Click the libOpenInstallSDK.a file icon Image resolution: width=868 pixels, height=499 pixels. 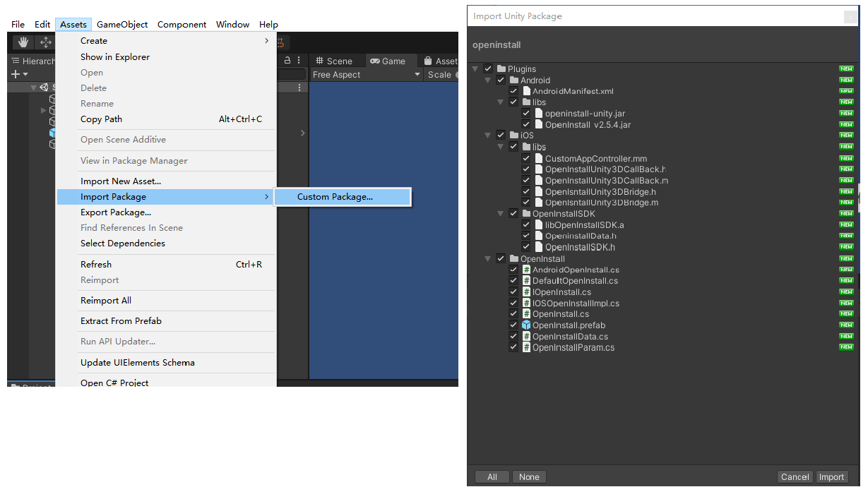(x=539, y=225)
